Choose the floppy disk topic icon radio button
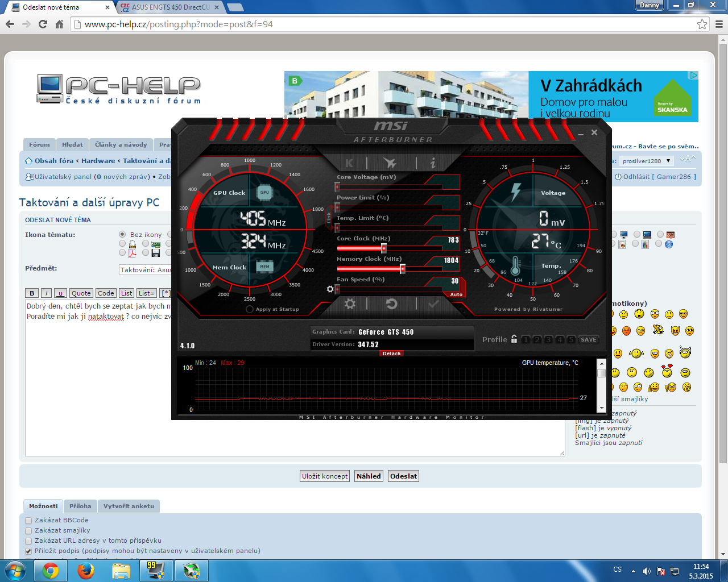This screenshot has height=582, width=728. pos(146,252)
